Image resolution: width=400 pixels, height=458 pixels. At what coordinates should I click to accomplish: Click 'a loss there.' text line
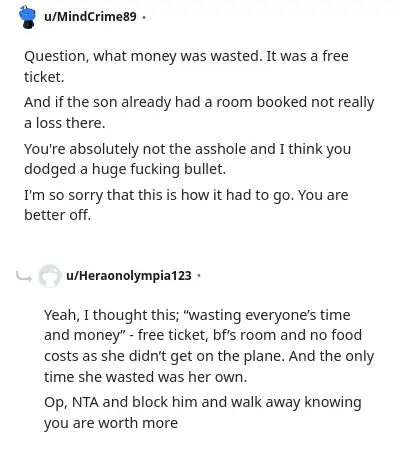[x=65, y=123]
